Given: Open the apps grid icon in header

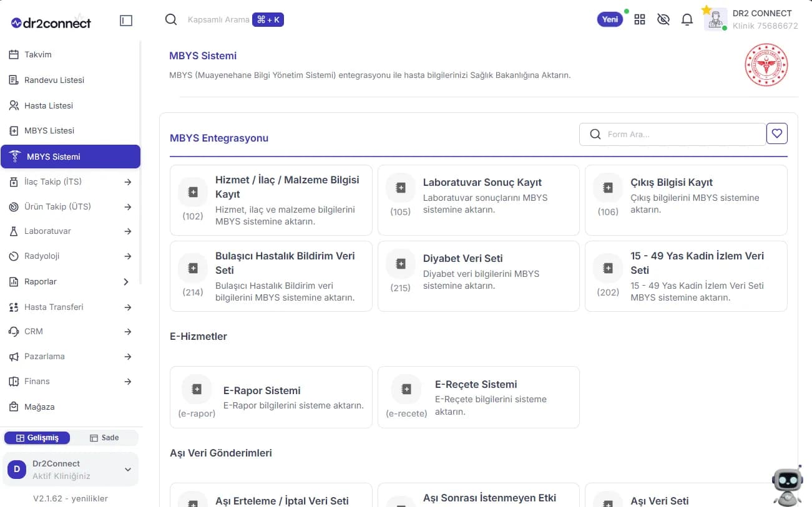Looking at the screenshot, I should point(640,19).
